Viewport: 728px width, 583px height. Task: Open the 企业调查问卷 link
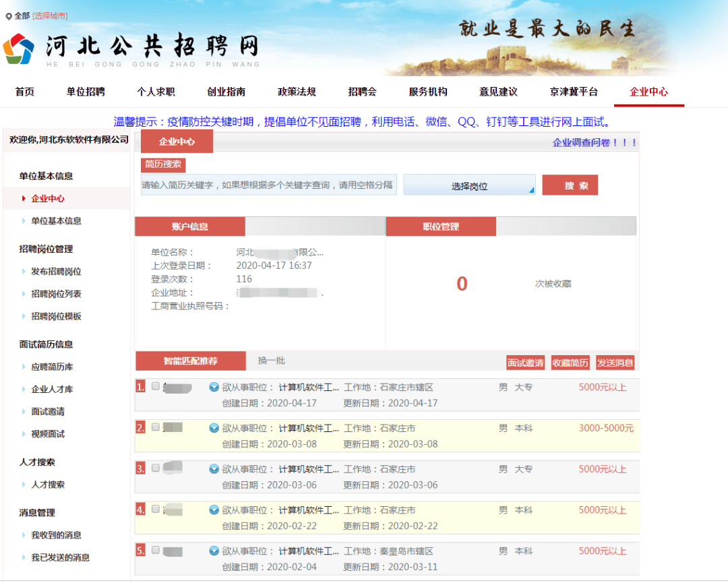pos(594,142)
